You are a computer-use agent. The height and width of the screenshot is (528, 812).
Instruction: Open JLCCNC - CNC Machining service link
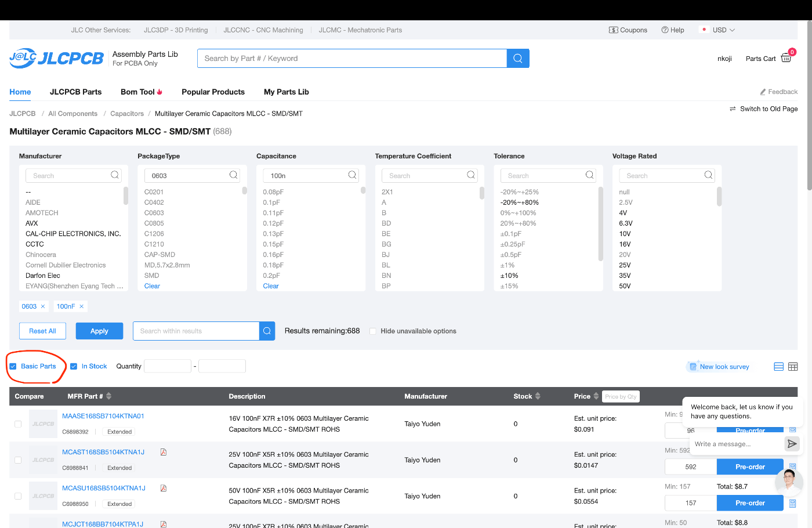pos(263,30)
